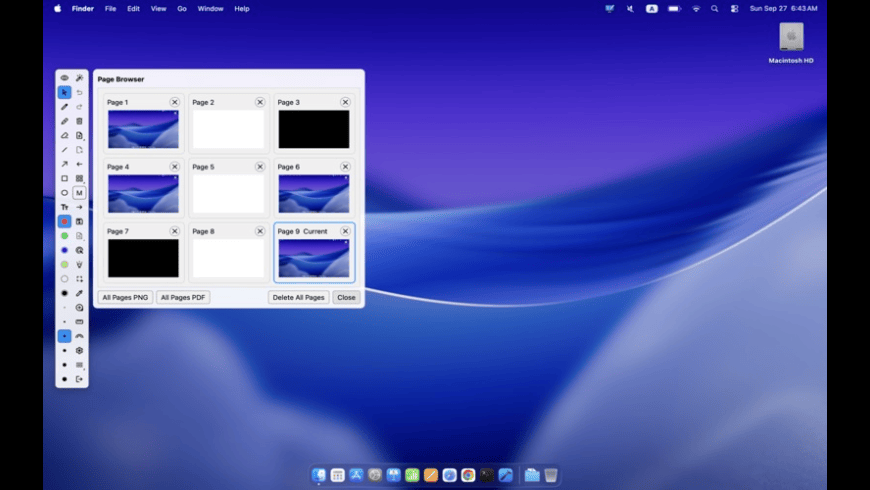The width and height of the screenshot is (870, 490).
Task: Open Control Center in menu bar
Action: (x=735, y=9)
